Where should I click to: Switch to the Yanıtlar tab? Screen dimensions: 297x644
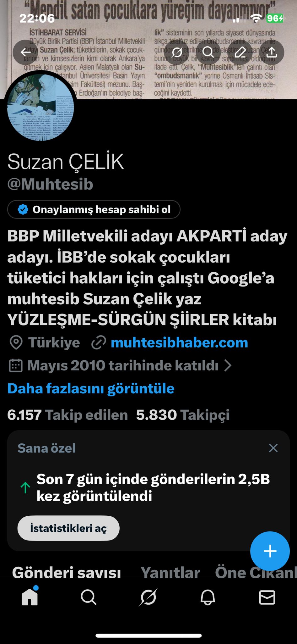pyautogui.click(x=170, y=572)
